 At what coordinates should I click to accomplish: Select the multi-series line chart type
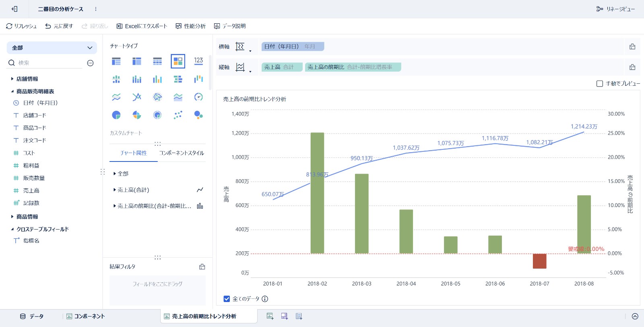click(x=137, y=97)
